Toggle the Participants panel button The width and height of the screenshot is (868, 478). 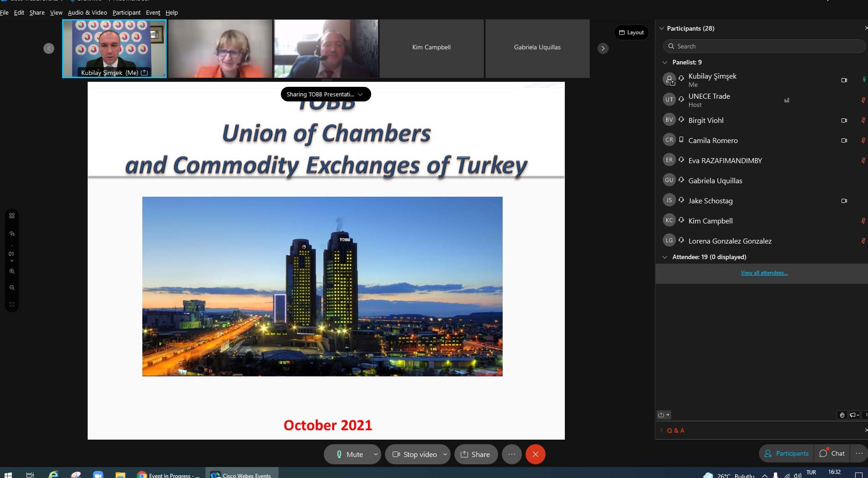787,453
